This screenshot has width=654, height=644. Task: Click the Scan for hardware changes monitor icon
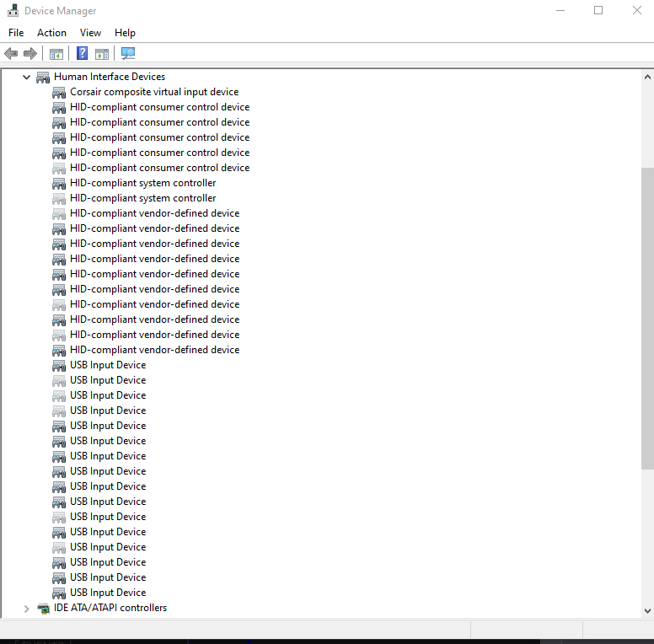[x=128, y=53]
